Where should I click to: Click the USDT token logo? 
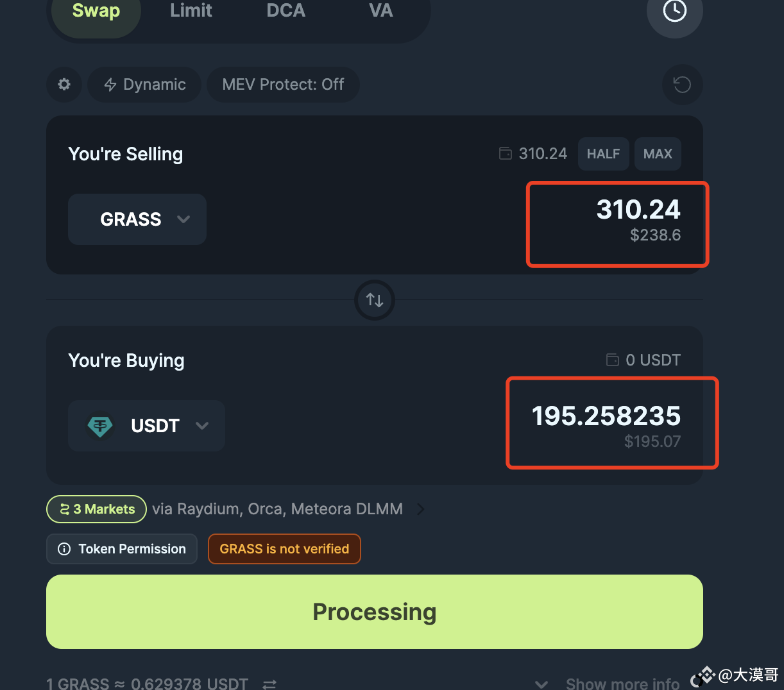101,426
